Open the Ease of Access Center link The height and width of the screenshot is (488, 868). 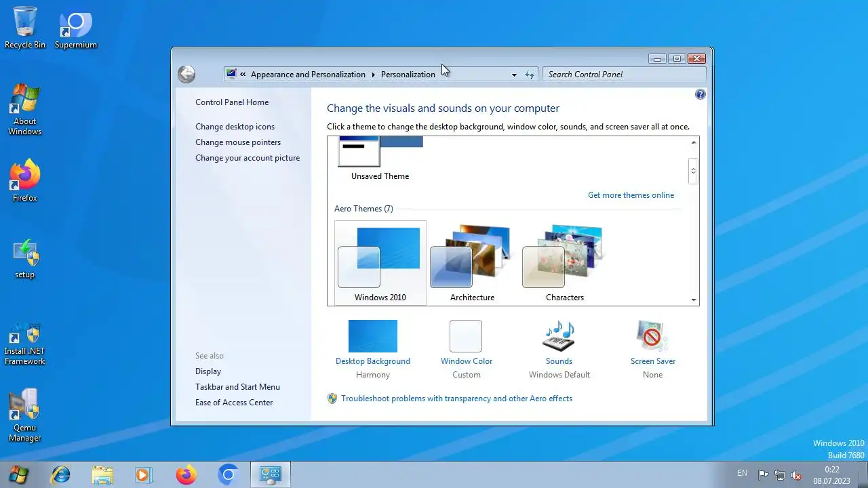tap(234, 403)
